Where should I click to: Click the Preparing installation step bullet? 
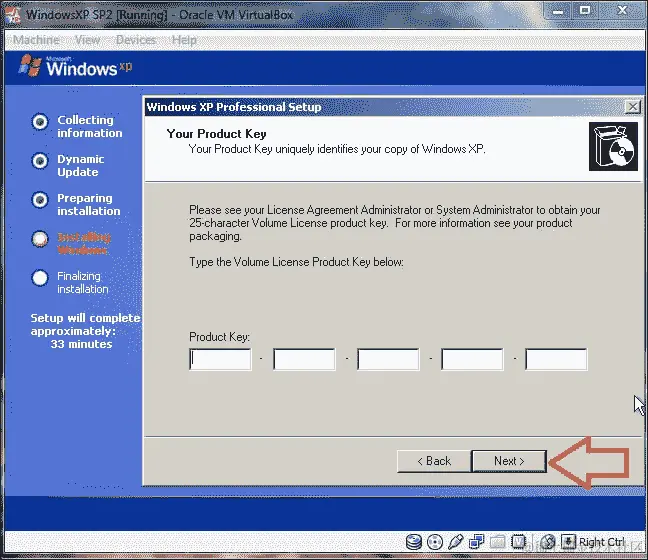[40, 200]
